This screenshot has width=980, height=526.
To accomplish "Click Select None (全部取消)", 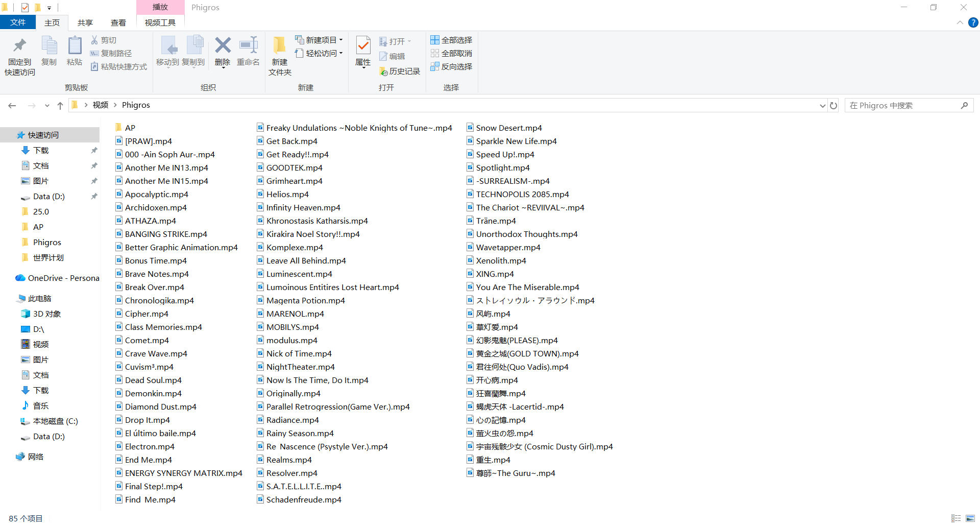I will coord(451,53).
